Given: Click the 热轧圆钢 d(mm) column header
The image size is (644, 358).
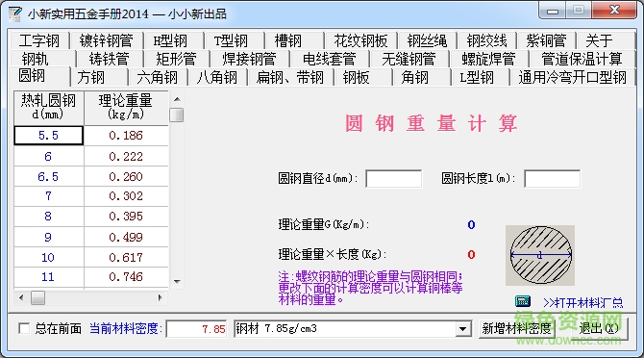Looking at the screenshot, I should tap(48, 108).
